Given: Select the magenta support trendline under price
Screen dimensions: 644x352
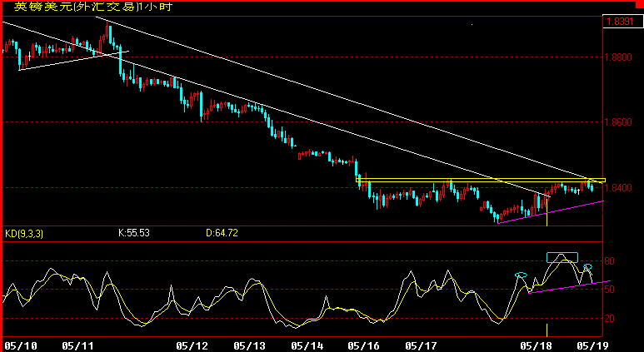Looking at the screenshot, I should (551, 212).
